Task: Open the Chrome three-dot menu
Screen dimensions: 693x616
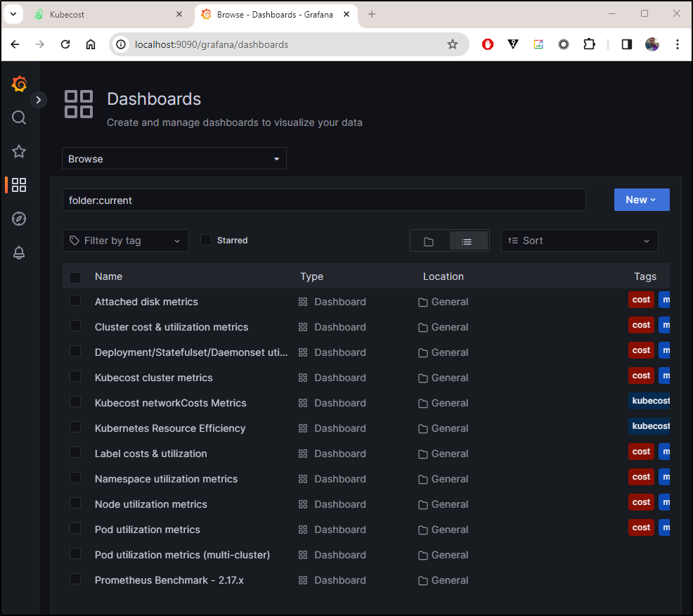Action: (677, 44)
